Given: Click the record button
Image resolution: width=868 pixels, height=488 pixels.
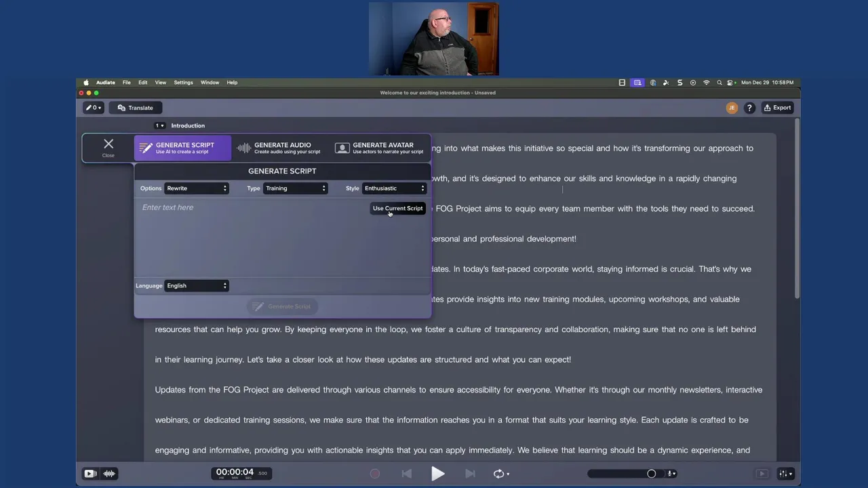Looking at the screenshot, I should click(374, 474).
